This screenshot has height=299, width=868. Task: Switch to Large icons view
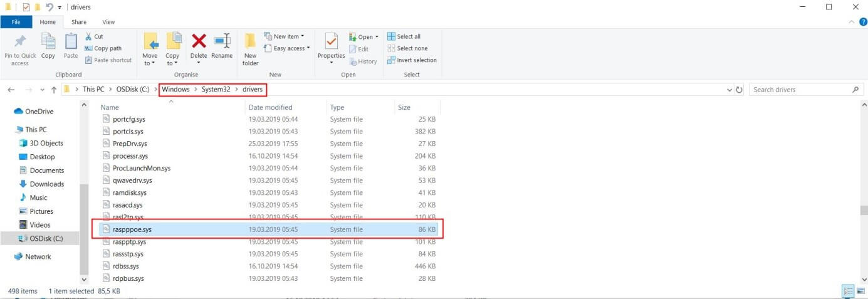click(x=860, y=291)
